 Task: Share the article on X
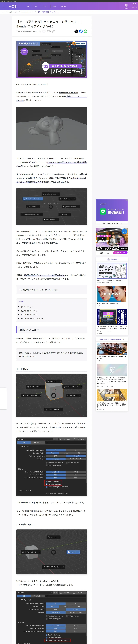point(76,31)
